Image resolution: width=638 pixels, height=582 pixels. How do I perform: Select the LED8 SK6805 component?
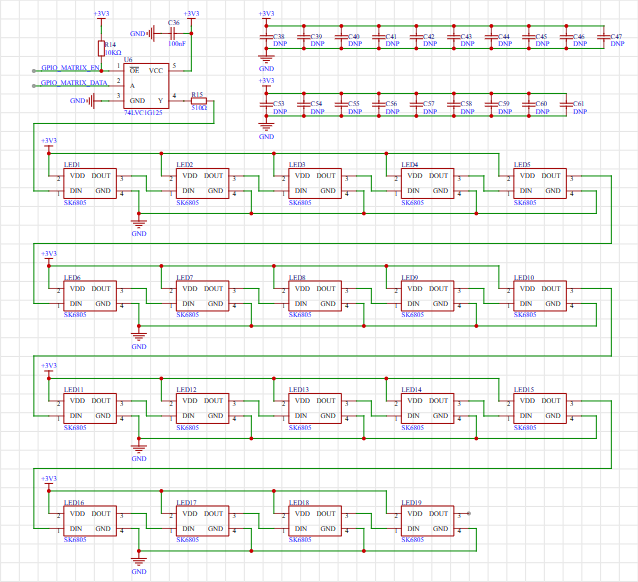315,296
